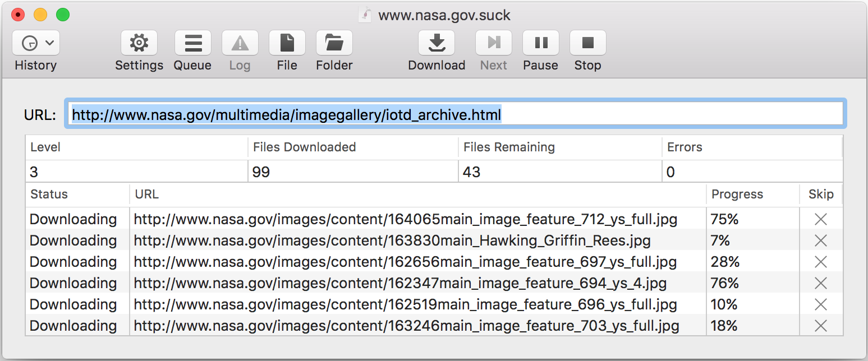
Task: Click the 76% progress value
Action: (x=724, y=283)
